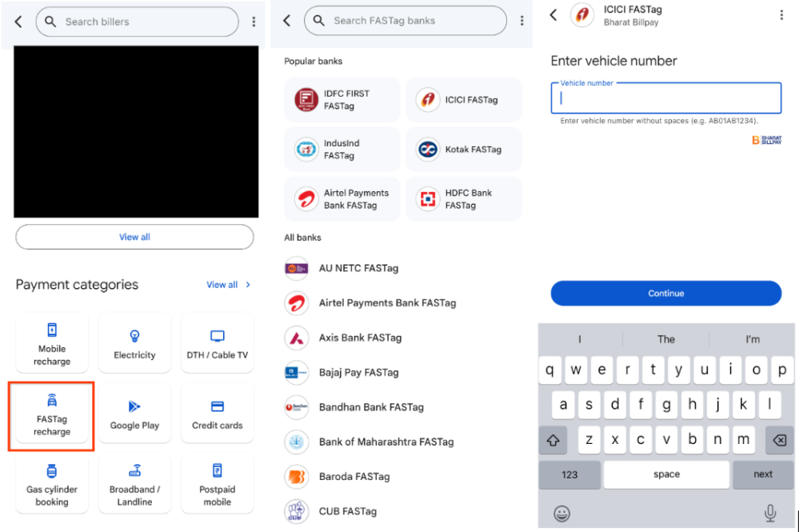
Task: Choose Kotak FASTag popular bank
Action: pyautogui.click(x=464, y=150)
